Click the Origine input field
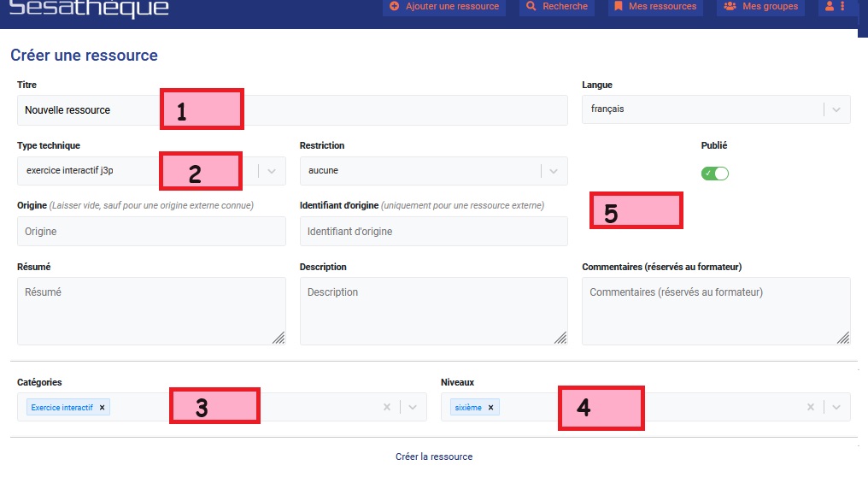Image resolution: width=868 pixels, height=489 pixels. click(151, 232)
